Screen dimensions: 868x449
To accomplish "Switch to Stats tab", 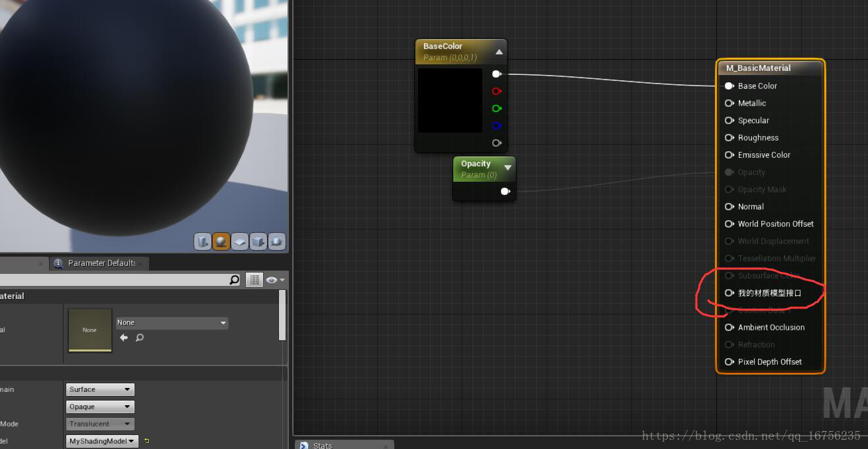I will [345, 445].
